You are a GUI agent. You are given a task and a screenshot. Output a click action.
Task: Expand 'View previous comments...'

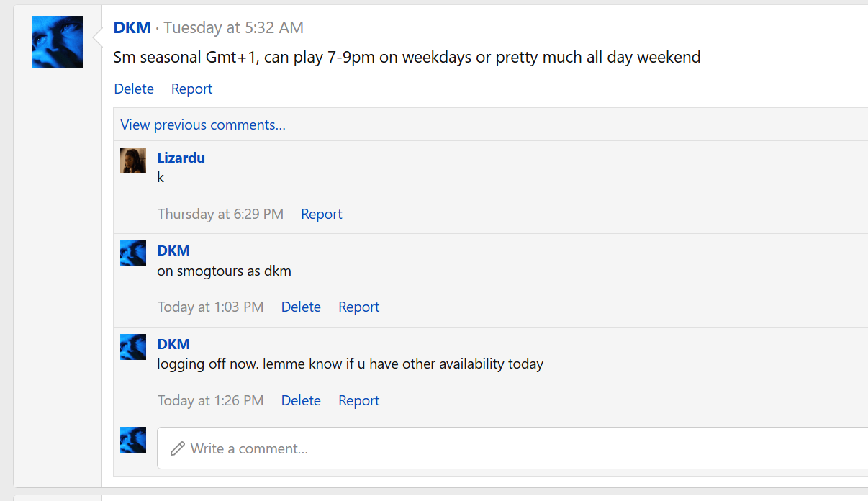[x=203, y=125]
